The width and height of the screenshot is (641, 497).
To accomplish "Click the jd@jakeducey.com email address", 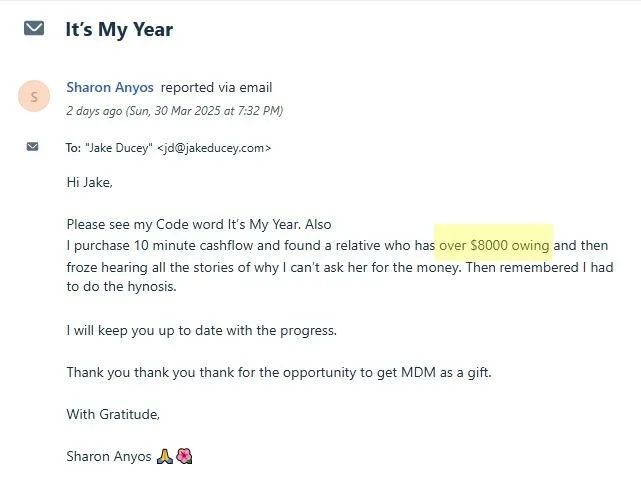I will pos(214,148).
